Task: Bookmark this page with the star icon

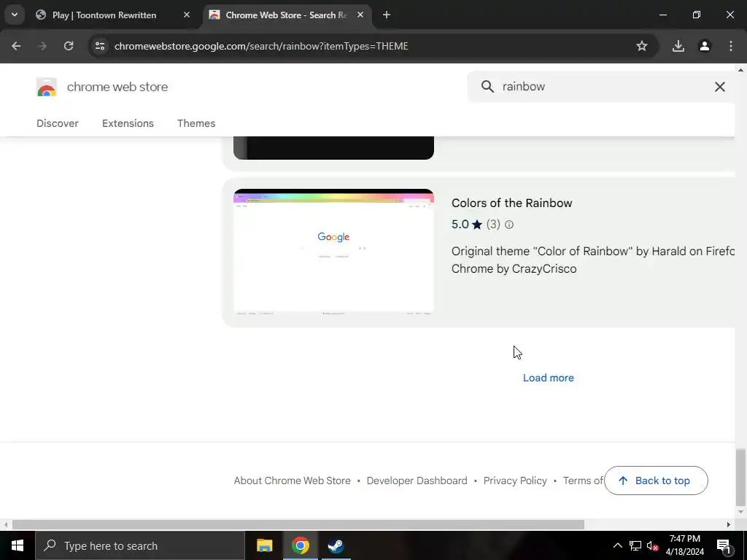Action: tap(642, 46)
